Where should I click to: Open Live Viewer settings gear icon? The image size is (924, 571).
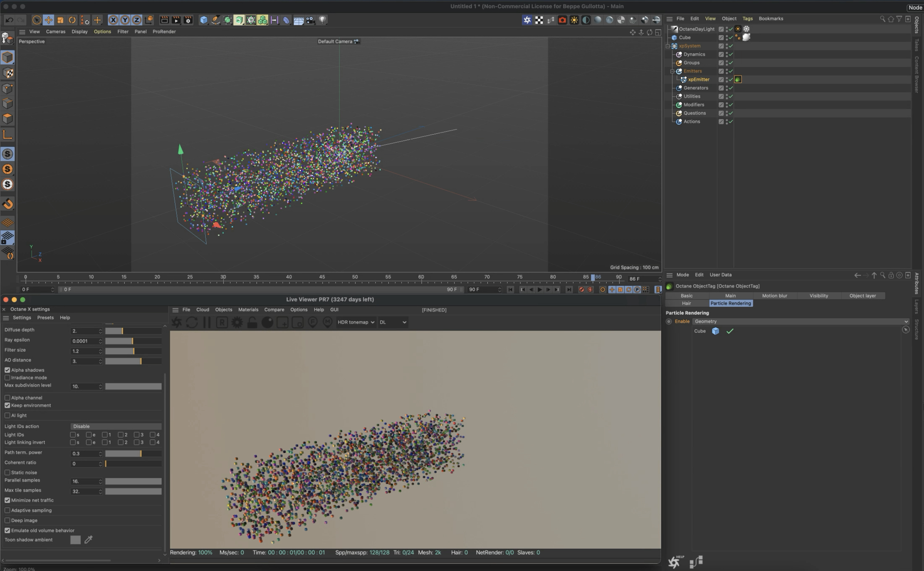(x=237, y=322)
